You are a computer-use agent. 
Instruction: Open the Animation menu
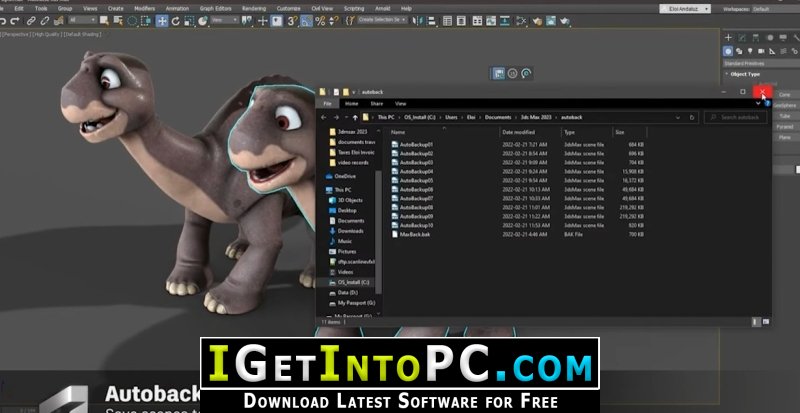coord(178,9)
